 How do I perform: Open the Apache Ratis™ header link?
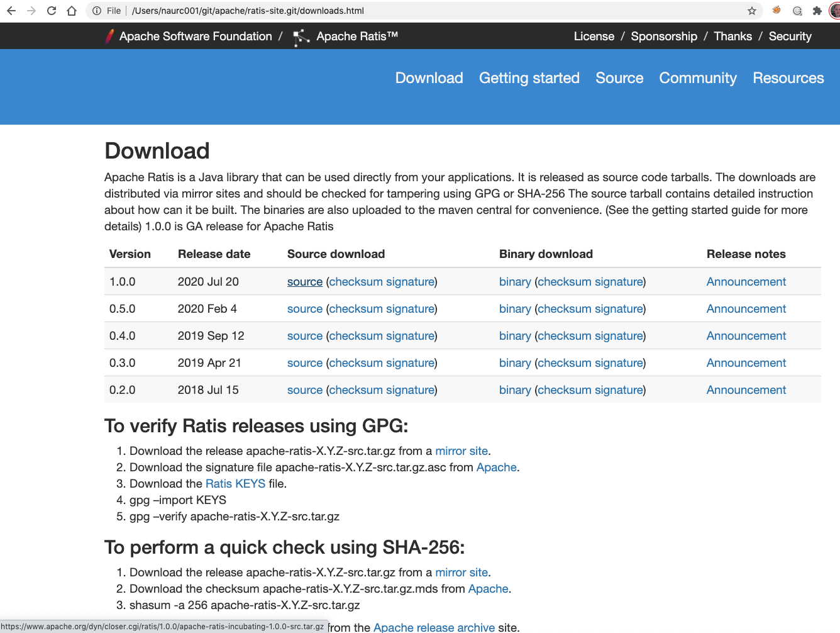click(357, 36)
